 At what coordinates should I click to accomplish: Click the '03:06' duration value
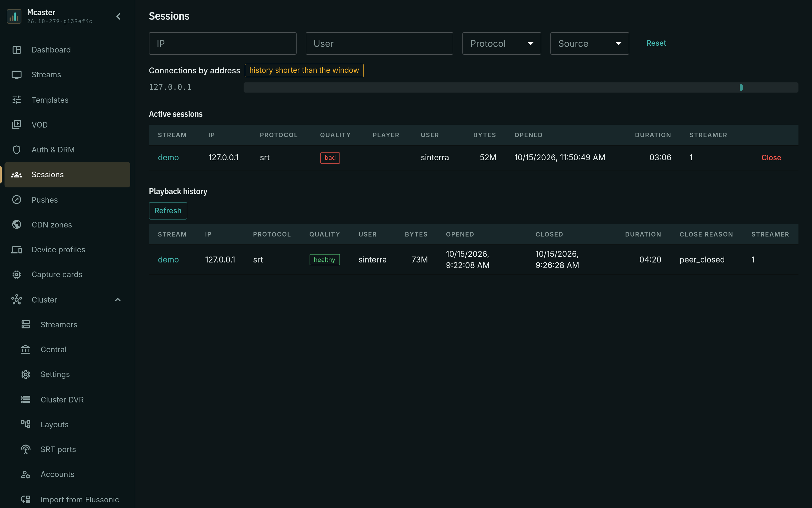click(x=660, y=157)
